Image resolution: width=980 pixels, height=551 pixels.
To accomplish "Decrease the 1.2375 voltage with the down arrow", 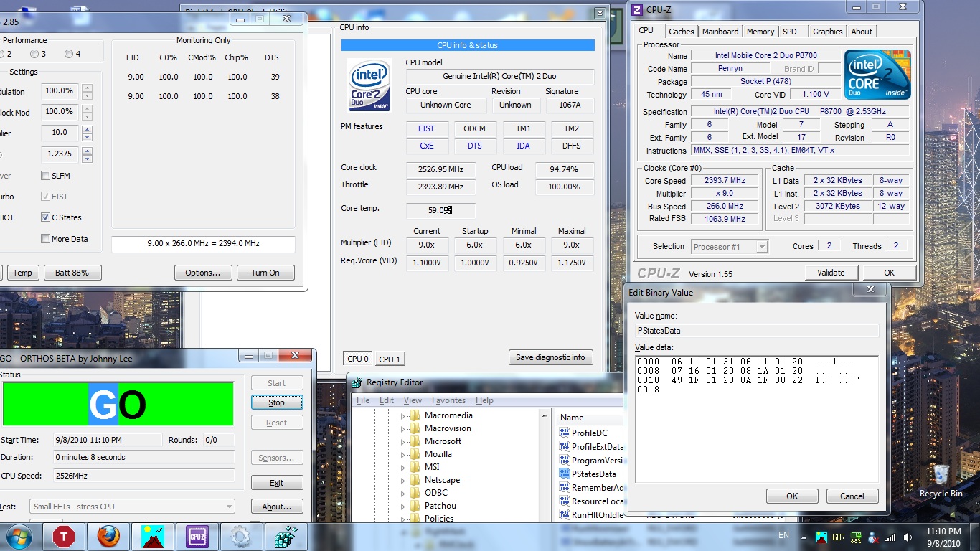I will tap(87, 158).
